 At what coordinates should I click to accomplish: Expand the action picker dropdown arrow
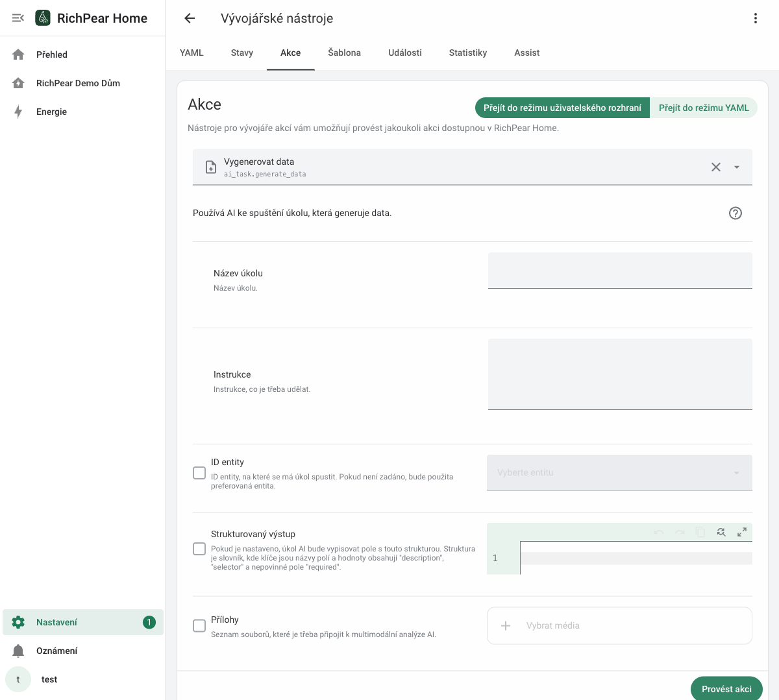coord(737,167)
